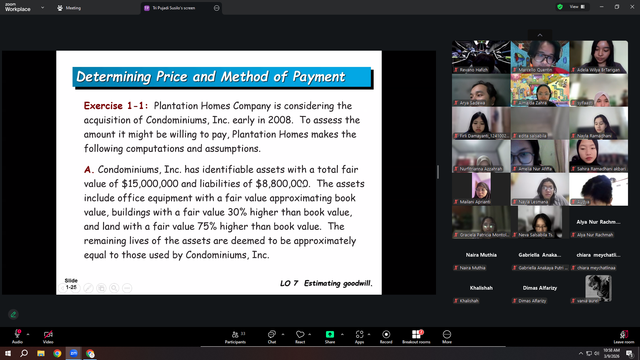Select Alya Nur Rachmah participant tile
The width and height of the screenshot is (640, 360).
[599, 222]
